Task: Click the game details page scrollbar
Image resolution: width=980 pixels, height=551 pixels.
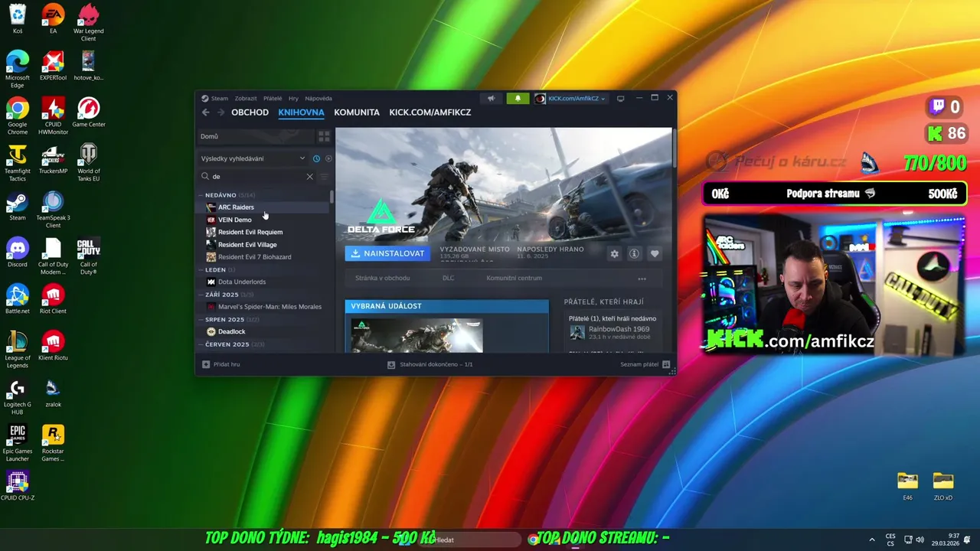Action: [x=674, y=147]
